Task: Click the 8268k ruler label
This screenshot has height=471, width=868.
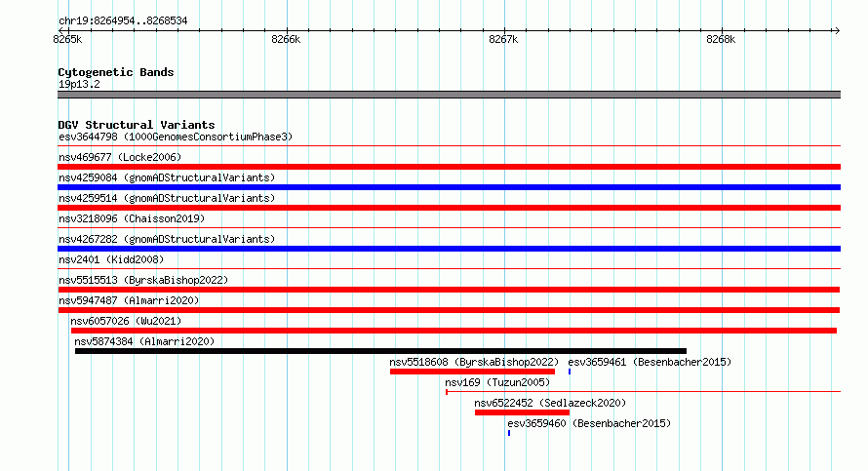Action: (721, 39)
